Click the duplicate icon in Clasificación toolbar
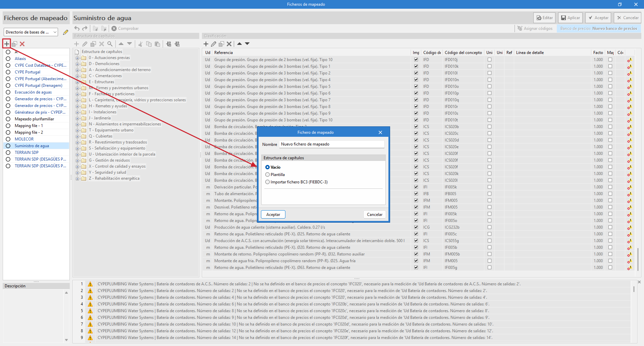The height and width of the screenshot is (346, 644). [x=221, y=44]
